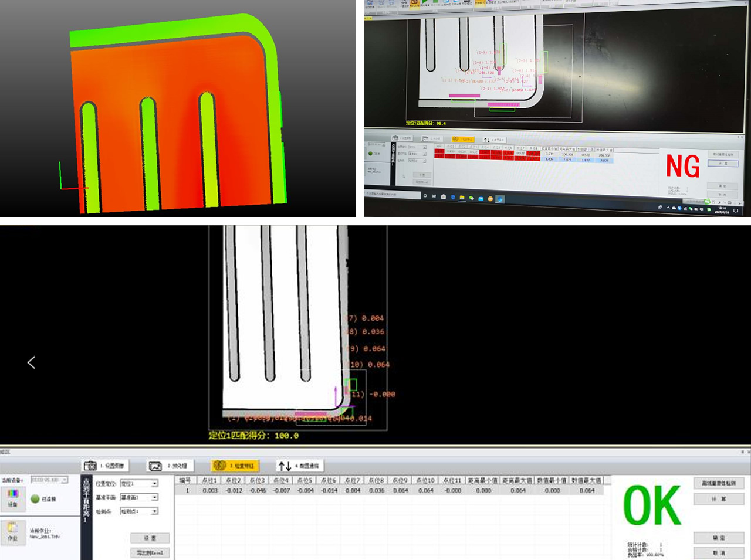Click 导出到Excel button in OK window

[150, 553]
